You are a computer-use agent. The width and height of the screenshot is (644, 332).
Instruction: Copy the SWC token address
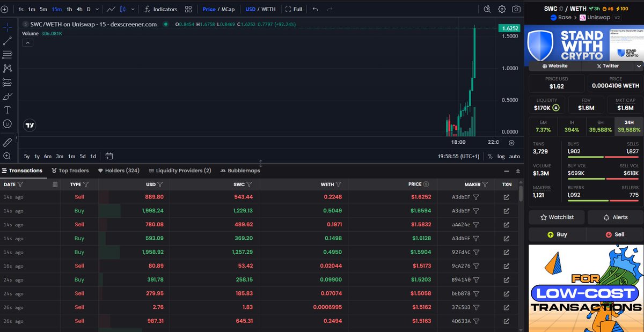[561, 9]
